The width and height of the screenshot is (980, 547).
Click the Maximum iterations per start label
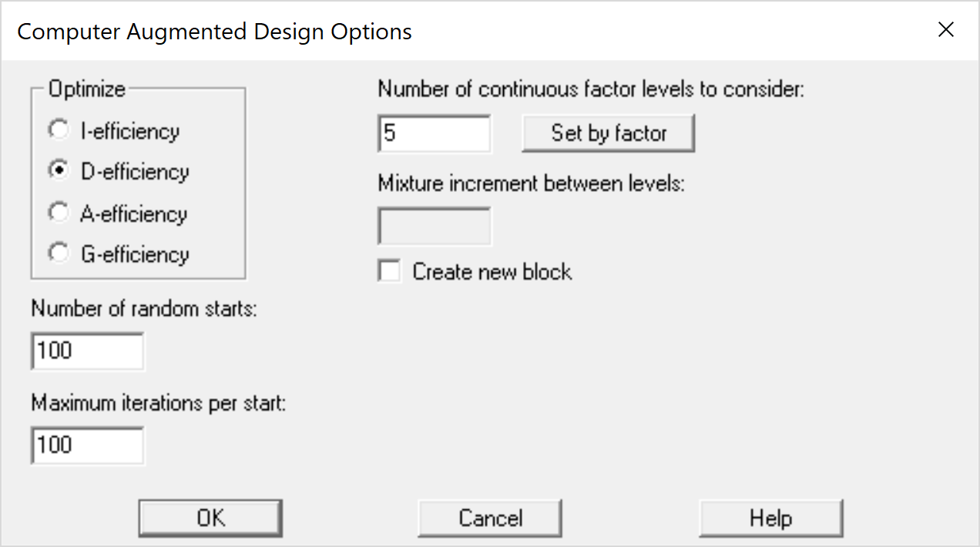[x=159, y=403]
